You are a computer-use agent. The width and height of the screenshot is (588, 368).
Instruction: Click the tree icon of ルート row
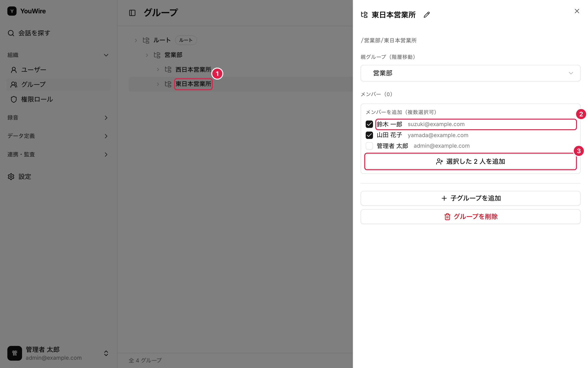(146, 40)
